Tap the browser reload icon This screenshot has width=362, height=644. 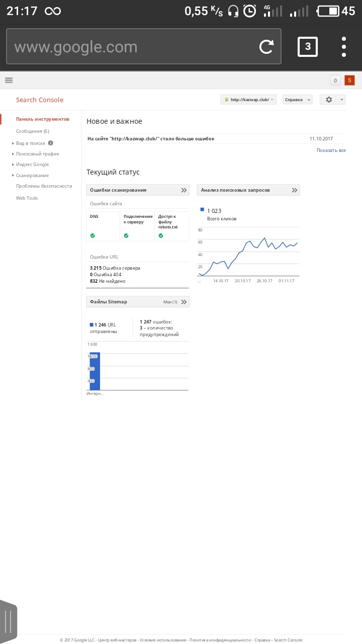(x=266, y=47)
